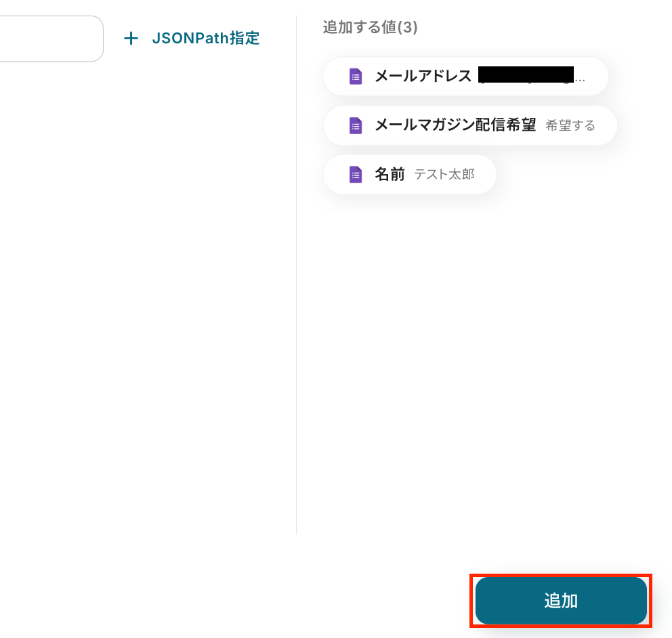Click the vertical divider between panels
Image resolution: width=672 pixels, height=638 pixels.
(x=296, y=271)
